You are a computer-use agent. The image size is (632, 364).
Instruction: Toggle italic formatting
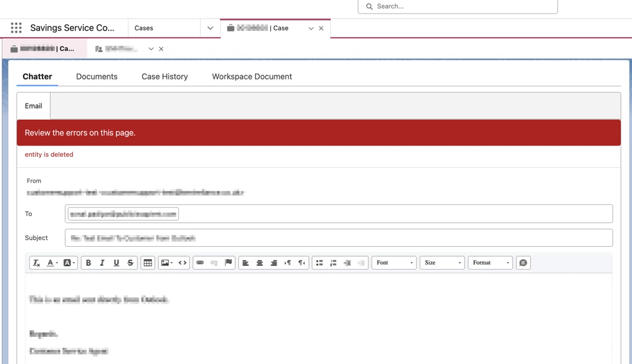[102, 263]
